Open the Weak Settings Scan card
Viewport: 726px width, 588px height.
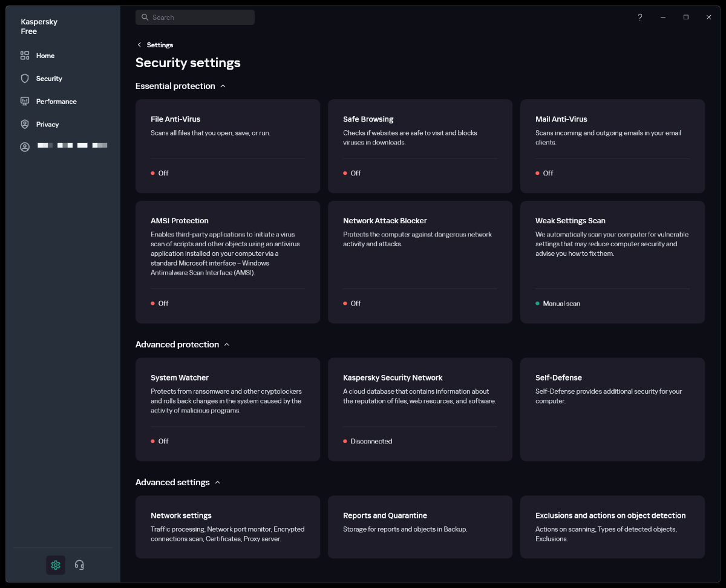coord(612,262)
